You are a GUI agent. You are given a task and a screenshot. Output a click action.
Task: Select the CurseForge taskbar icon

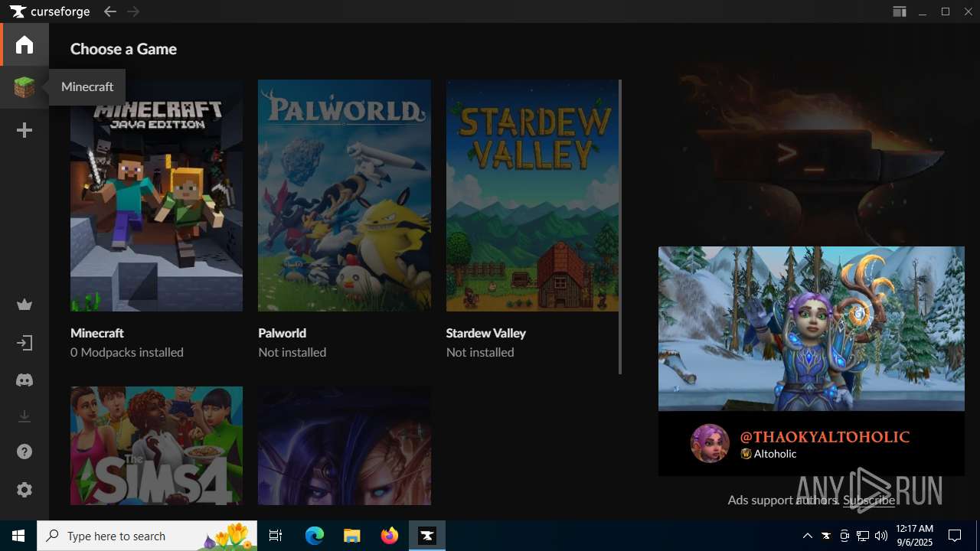(x=427, y=536)
